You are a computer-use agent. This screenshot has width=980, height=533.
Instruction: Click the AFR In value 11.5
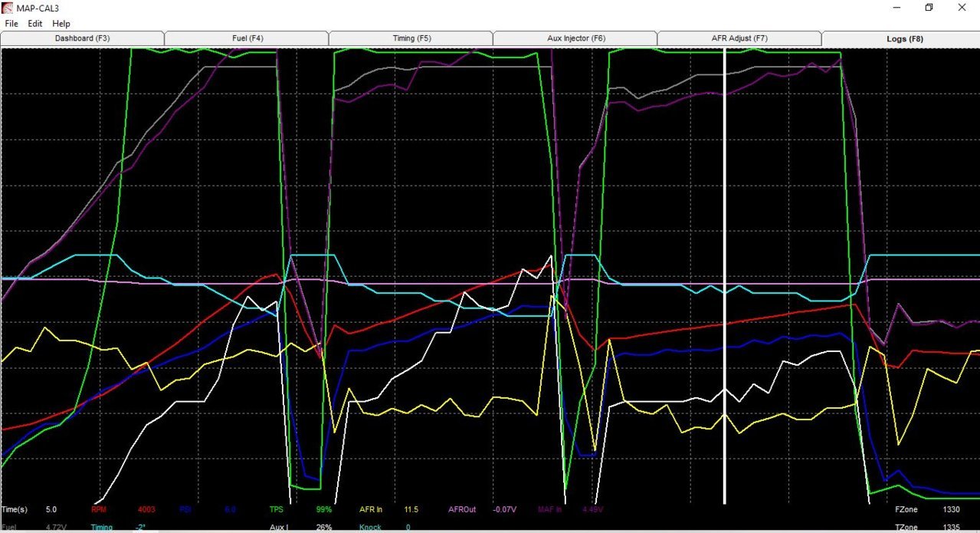pos(411,509)
